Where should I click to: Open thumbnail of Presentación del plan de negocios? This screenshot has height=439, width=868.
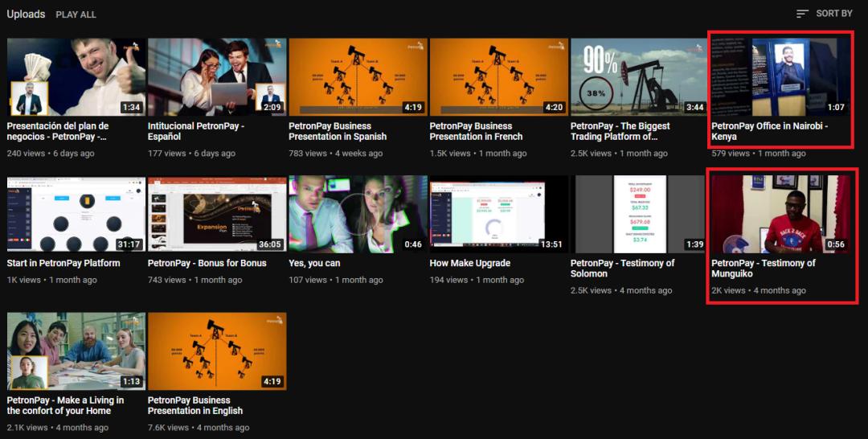click(x=76, y=77)
